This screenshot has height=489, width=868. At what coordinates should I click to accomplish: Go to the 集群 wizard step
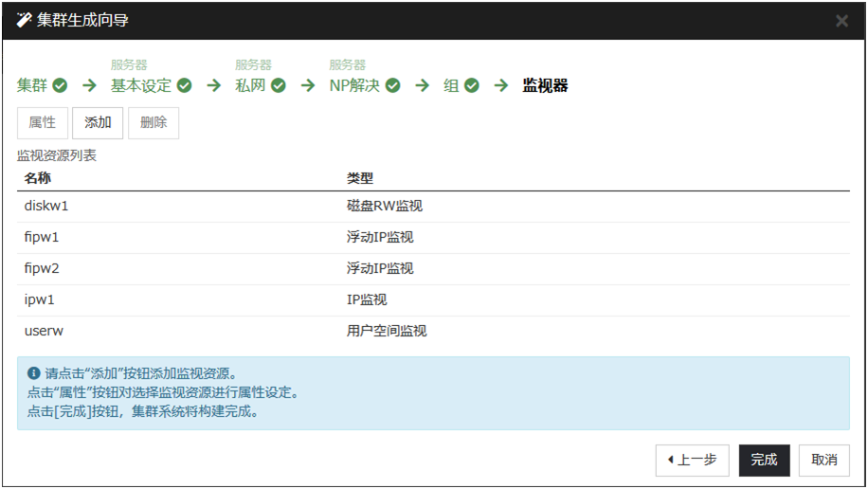point(32,86)
